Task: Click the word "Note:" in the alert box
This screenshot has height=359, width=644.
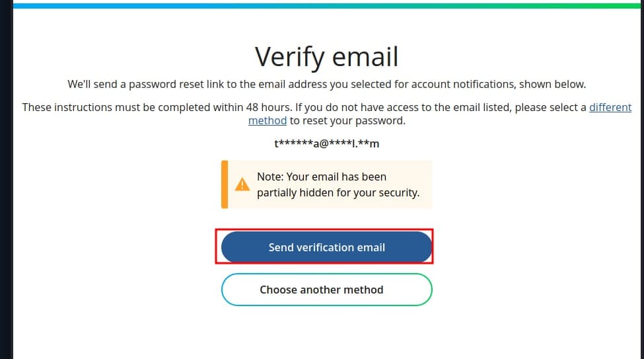Action: pos(270,177)
